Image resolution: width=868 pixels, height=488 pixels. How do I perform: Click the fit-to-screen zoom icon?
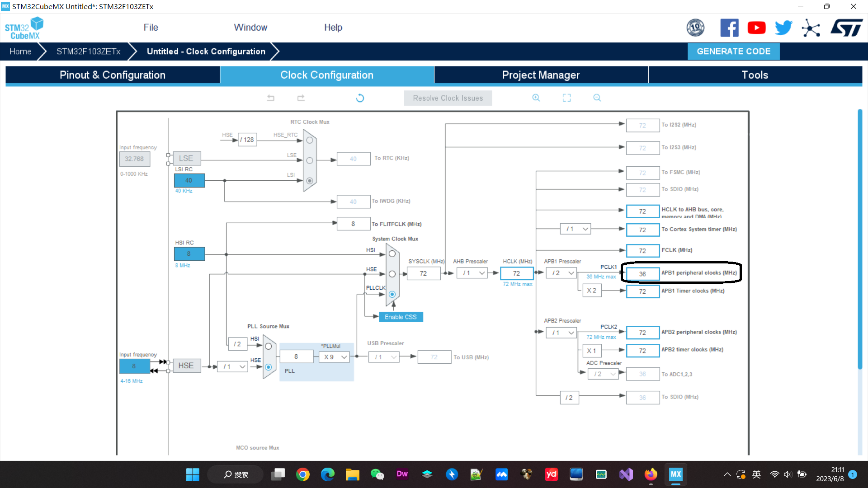point(566,98)
